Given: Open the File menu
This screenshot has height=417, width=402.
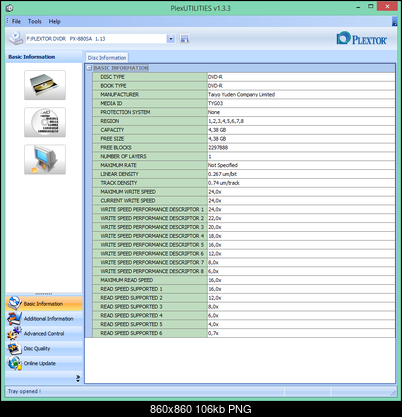Looking at the screenshot, I should (16, 21).
